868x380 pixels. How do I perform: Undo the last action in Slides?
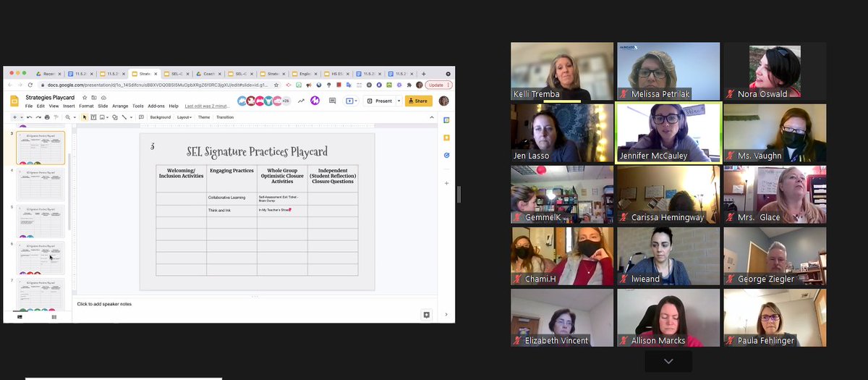[30, 117]
